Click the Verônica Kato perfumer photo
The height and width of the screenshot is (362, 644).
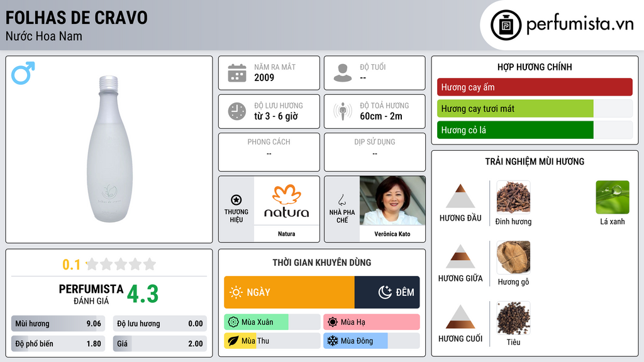(392, 200)
